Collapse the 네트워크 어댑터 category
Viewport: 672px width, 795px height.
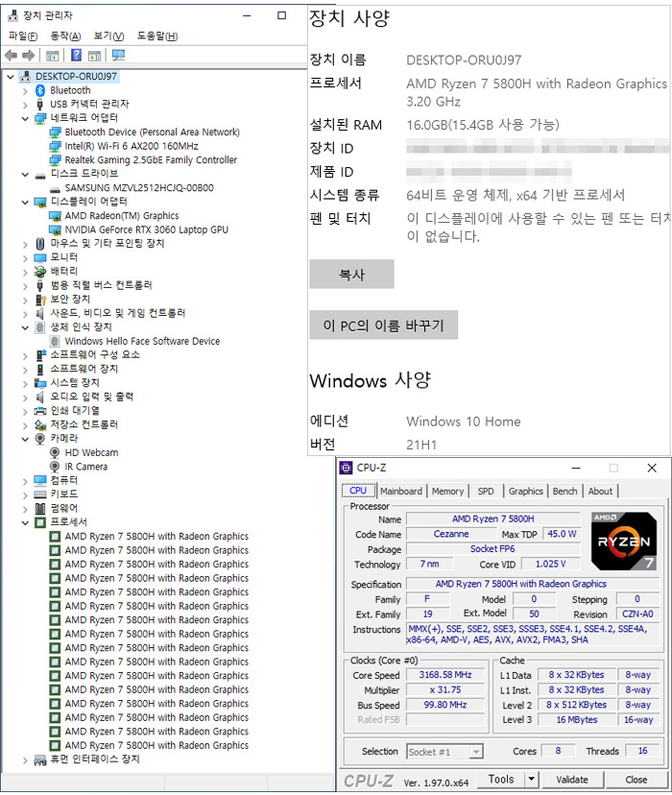(x=25, y=119)
